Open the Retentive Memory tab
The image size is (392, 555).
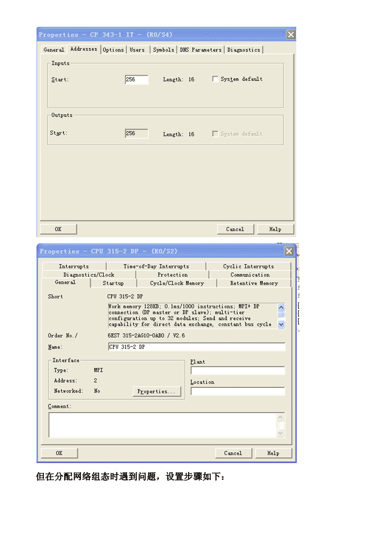pos(254,283)
